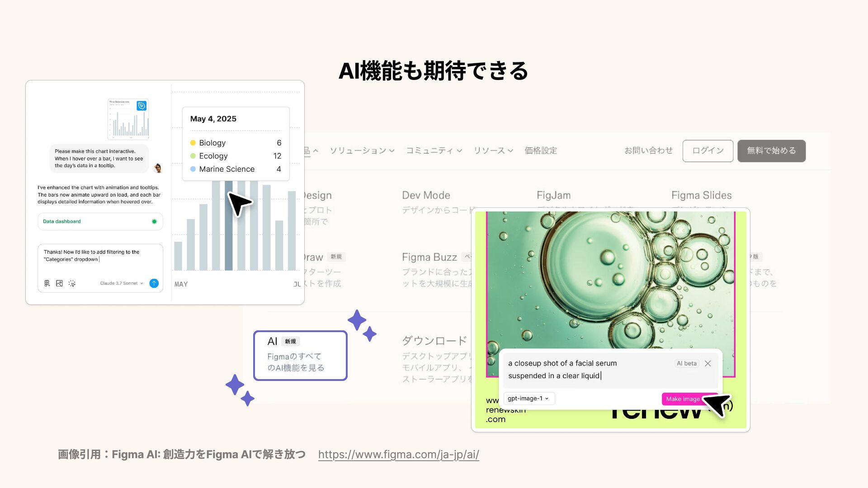Viewport: 868px width, 488px height.
Task: Click the AI機能も期待できる slide title
Action: 434,71
